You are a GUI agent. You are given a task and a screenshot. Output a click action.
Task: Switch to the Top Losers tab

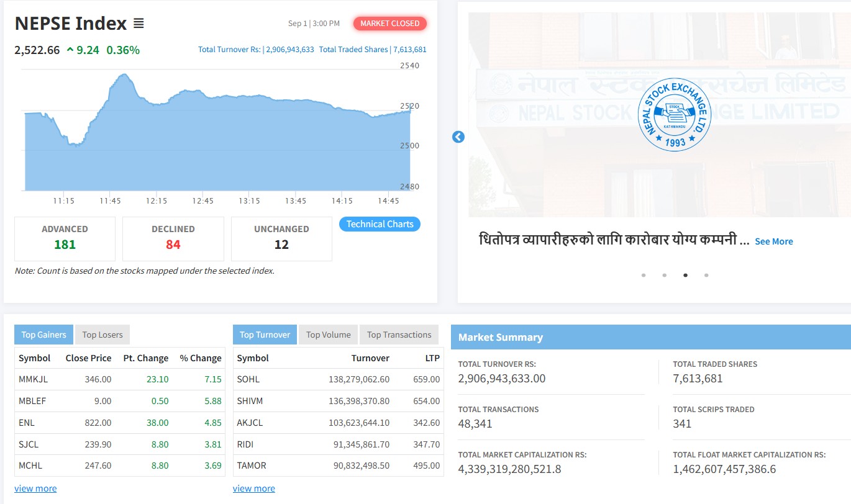tap(102, 335)
